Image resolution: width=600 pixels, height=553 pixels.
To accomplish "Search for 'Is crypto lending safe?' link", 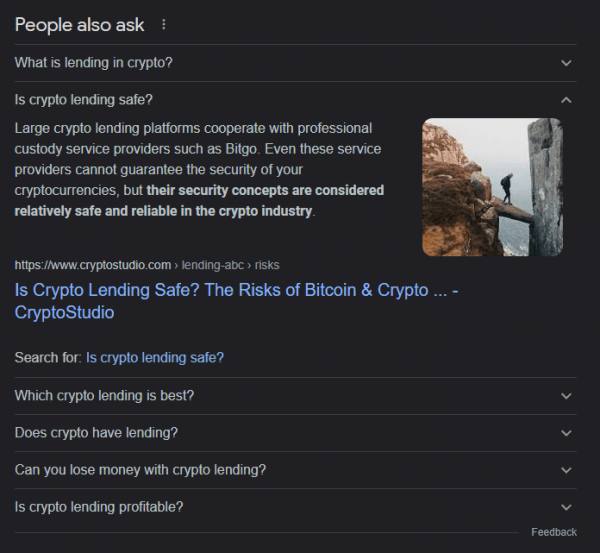I will (x=155, y=357).
